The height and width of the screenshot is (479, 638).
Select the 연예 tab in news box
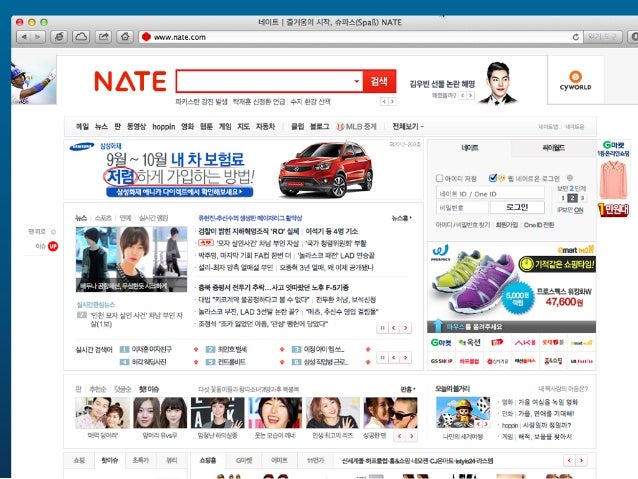pyautogui.click(x=125, y=218)
